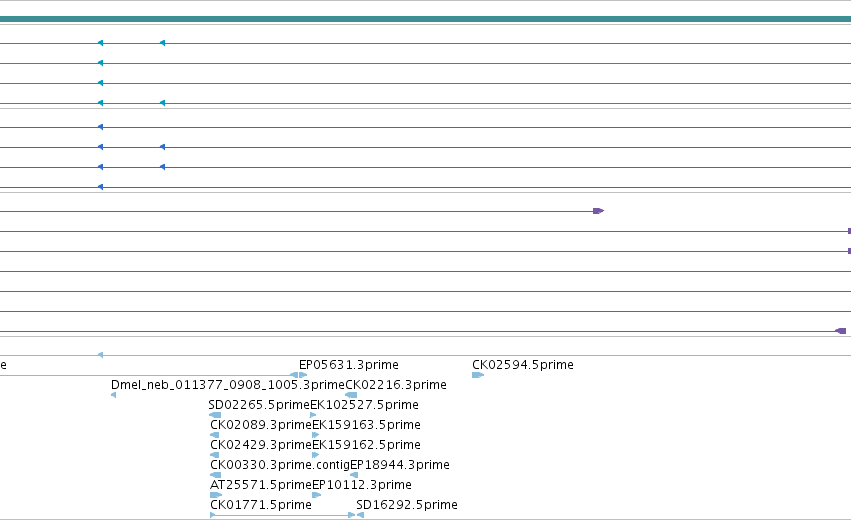This screenshot has height=520, width=851.
Task: Select the feature block under SD02265.5prime
Action: click(x=215, y=415)
